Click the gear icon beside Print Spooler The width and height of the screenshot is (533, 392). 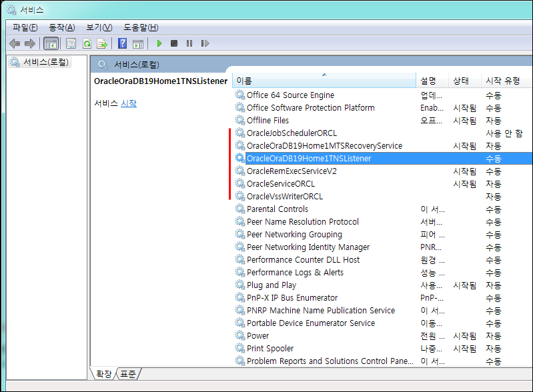(x=240, y=348)
